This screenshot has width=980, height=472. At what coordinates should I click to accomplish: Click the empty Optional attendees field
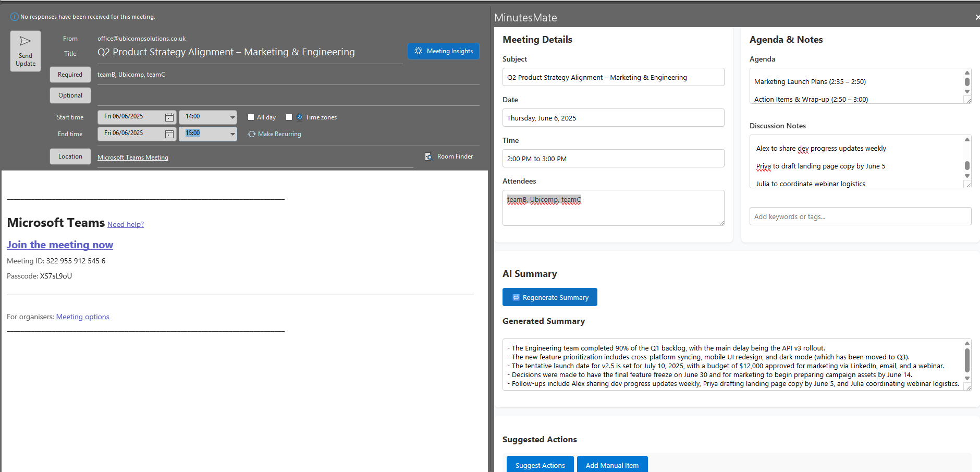coord(288,95)
